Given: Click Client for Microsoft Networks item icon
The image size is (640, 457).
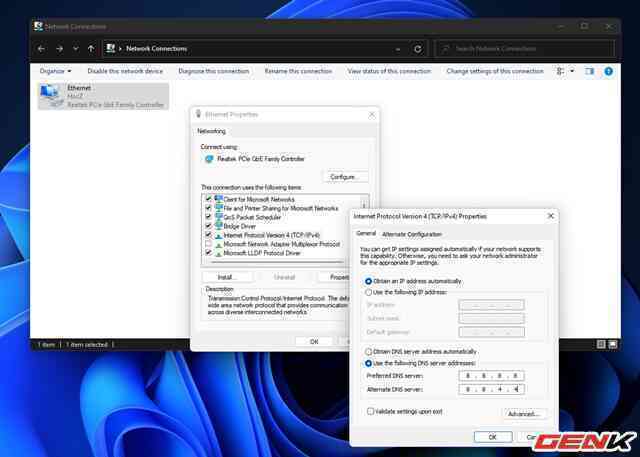Looking at the screenshot, I should pos(219,199).
